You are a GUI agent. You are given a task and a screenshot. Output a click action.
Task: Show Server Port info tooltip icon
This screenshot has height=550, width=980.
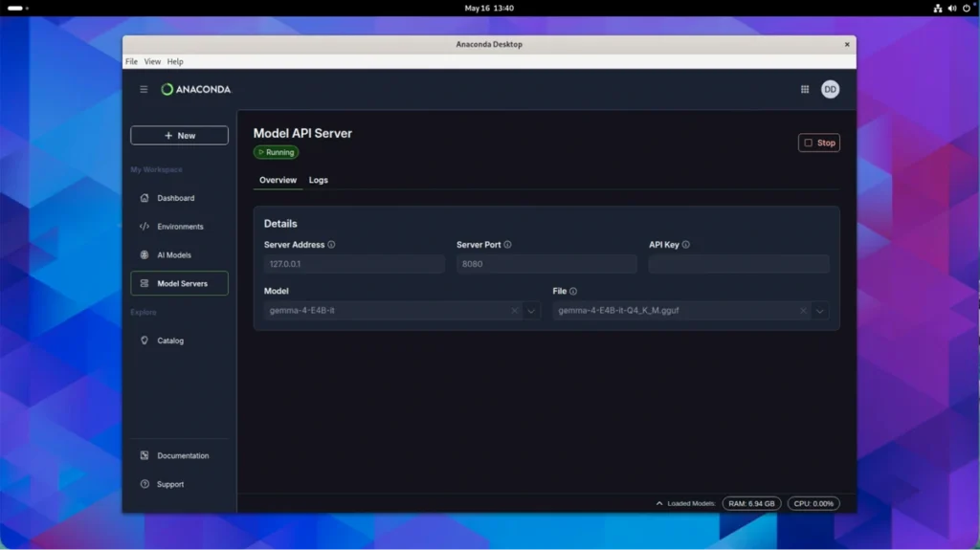(507, 245)
